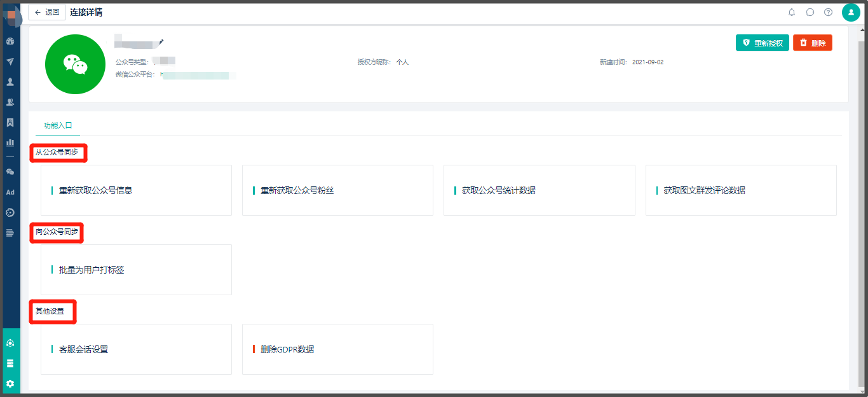Click the 微信公众平台 label
This screenshot has width=868, height=397.
coord(135,74)
